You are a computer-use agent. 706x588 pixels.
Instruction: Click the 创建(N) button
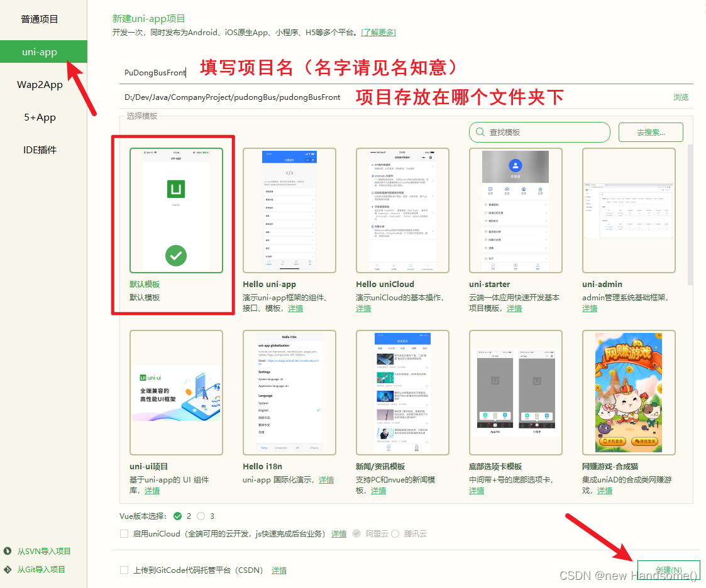pos(669,570)
